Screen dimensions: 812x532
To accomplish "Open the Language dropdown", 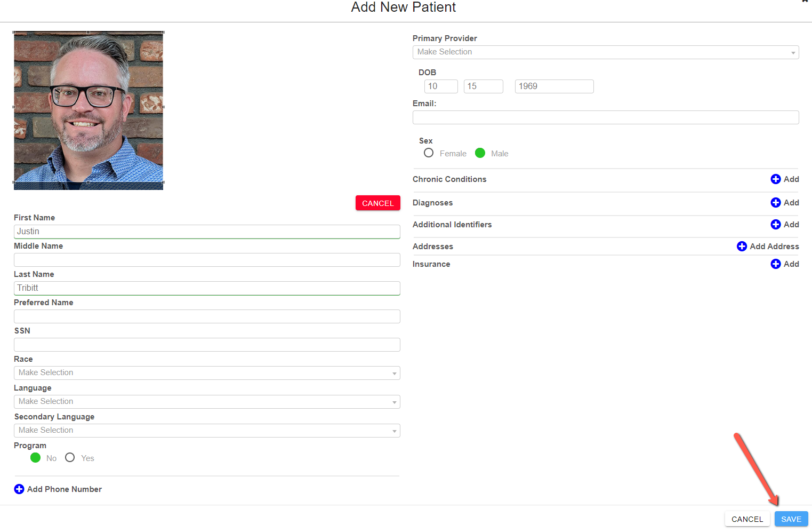I will 207,402.
